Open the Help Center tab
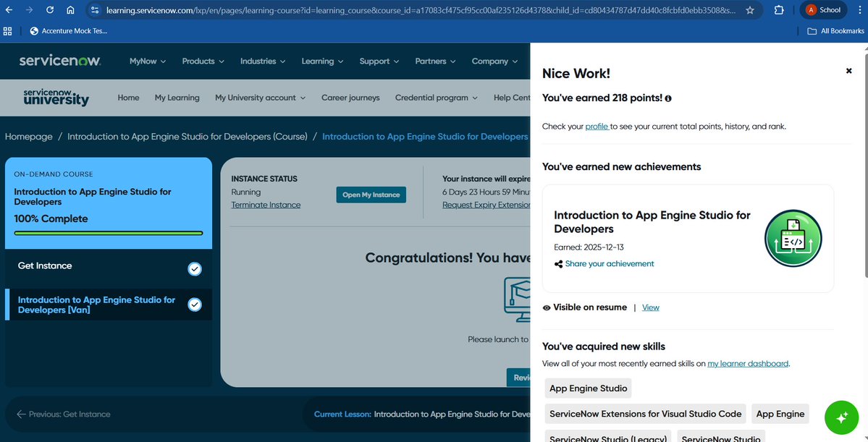Screen dimensions: 868x442 (x=512, y=98)
